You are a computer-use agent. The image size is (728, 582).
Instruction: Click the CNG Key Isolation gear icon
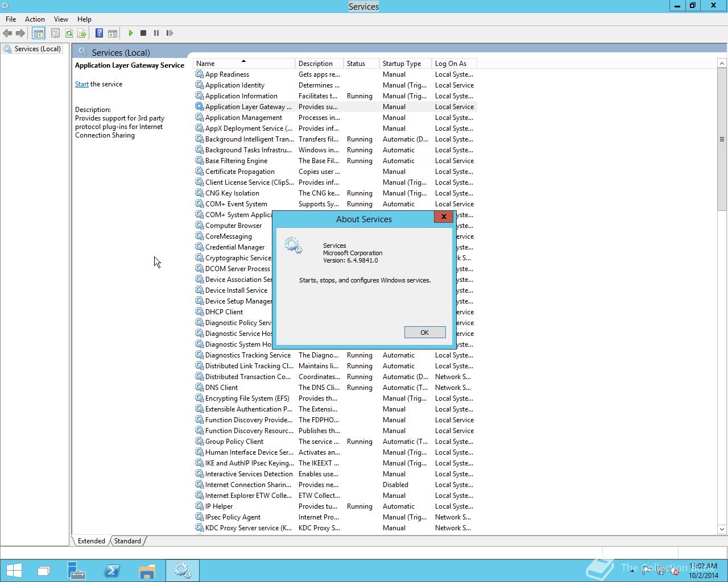[x=199, y=193]
